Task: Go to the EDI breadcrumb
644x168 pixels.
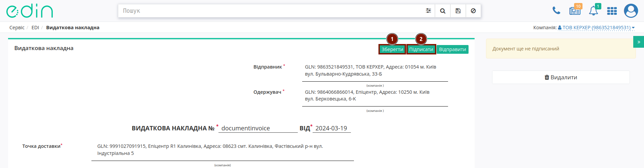Action: pyautogui.click(x=35, y=28)
